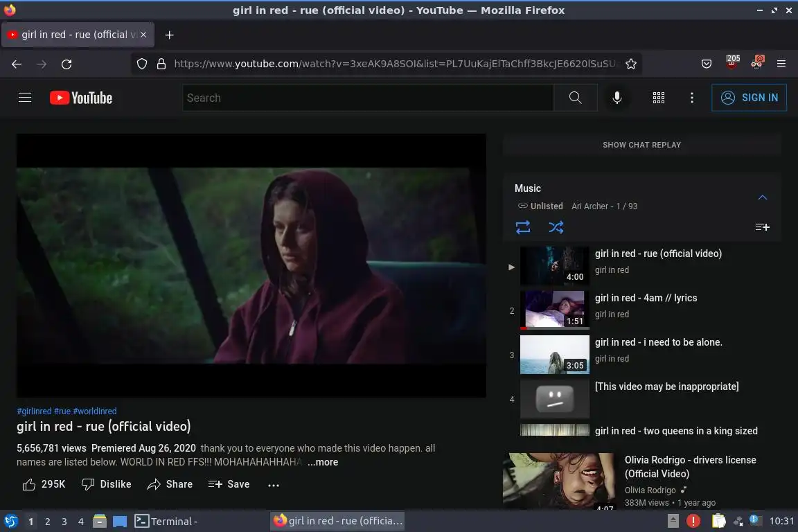Play girl in red - 4am // lyrics
Viewport: 798px width, 532px height.
(646, 298)
